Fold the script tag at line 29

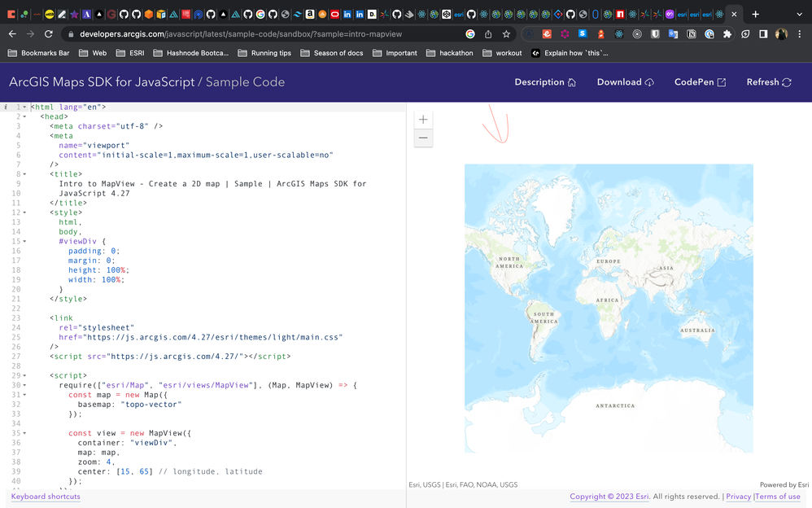tap(24, 375)
